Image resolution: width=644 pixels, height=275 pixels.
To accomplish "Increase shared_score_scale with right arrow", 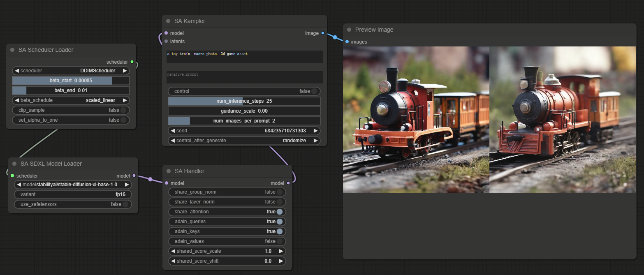I will [x=281, y=251].
